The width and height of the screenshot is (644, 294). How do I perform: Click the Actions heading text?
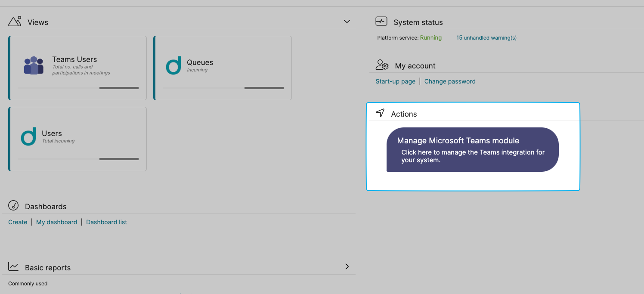click(404, 114)
